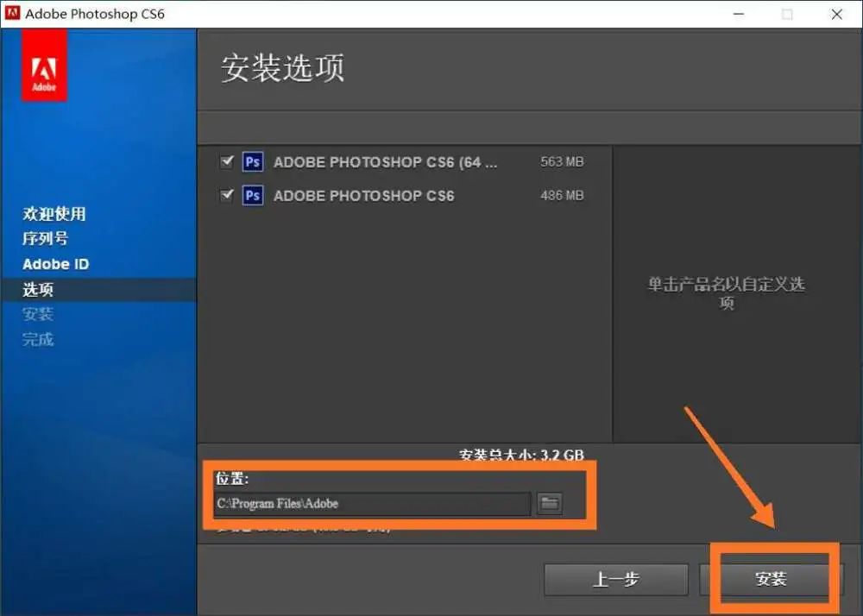This screenshot has width=863, height=616.
Task: Click the Ps icon of the 563 MB product
Action: coord(253,161)
